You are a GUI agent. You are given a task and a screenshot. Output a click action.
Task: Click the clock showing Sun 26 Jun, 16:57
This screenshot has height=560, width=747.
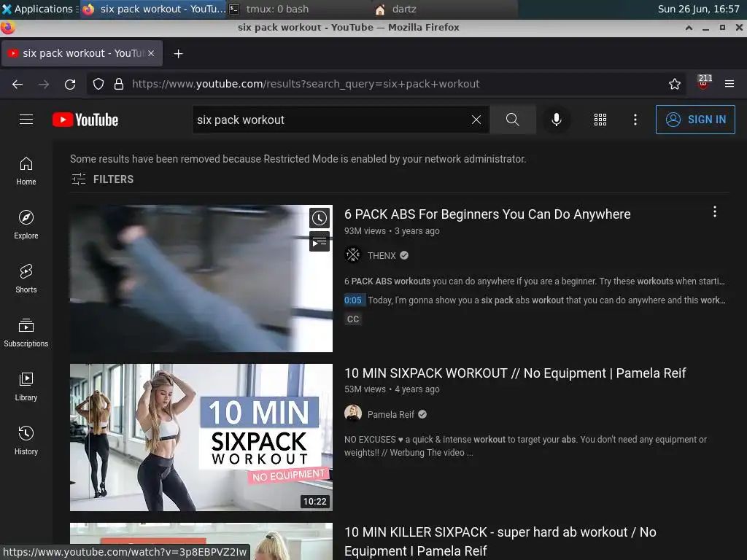click(698, 9)
